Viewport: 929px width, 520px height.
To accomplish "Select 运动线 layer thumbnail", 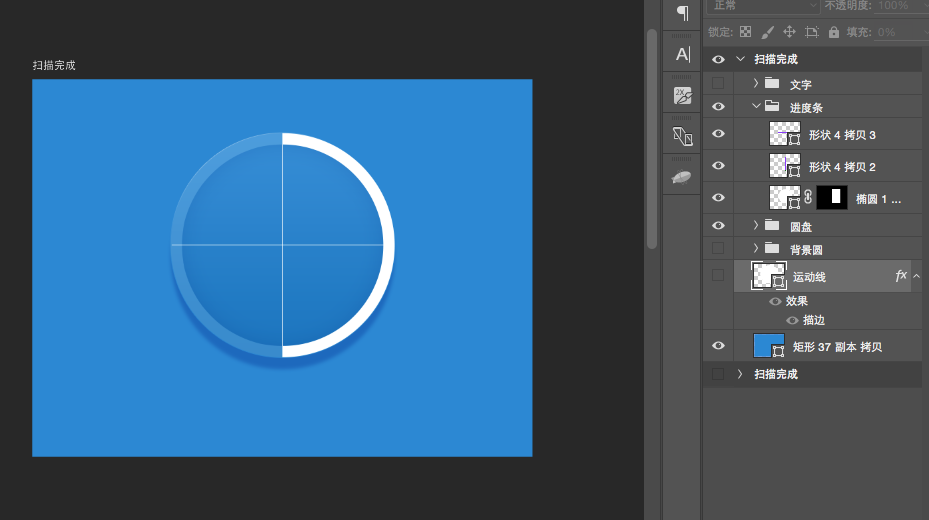I will click(769, 275).
